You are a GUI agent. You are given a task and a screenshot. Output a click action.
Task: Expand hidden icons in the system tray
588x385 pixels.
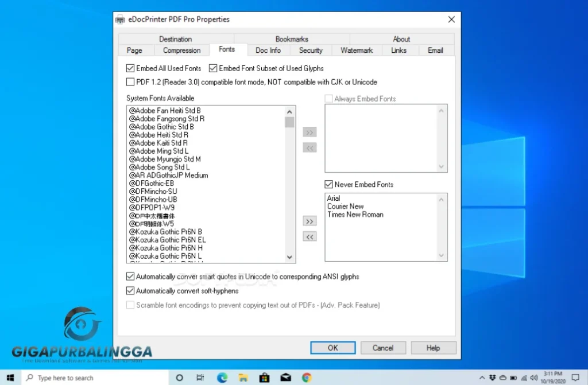click(x=481, y=378)
